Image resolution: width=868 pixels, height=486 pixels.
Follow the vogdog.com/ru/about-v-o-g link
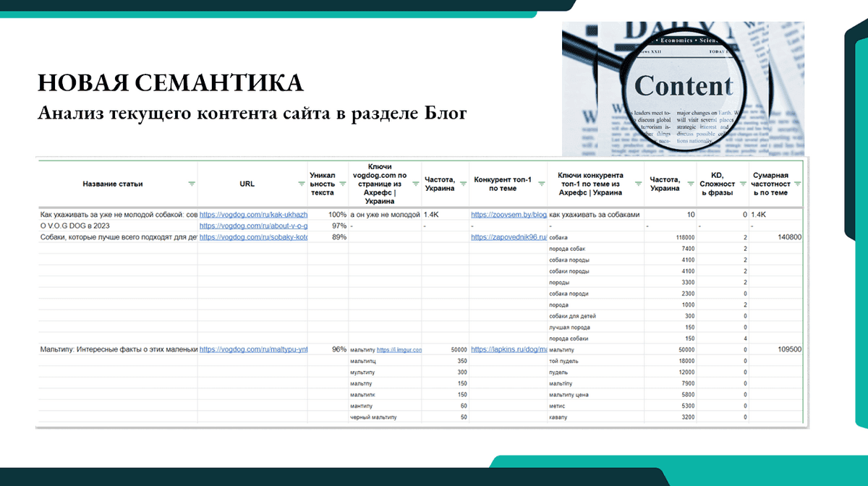(x=253, y=226)
